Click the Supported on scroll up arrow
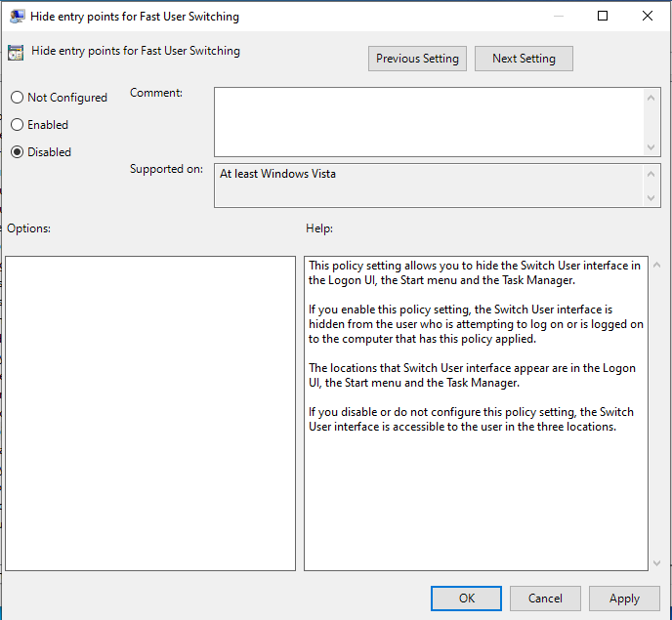The height and width of the screenshot is (620, 672). 651,174
